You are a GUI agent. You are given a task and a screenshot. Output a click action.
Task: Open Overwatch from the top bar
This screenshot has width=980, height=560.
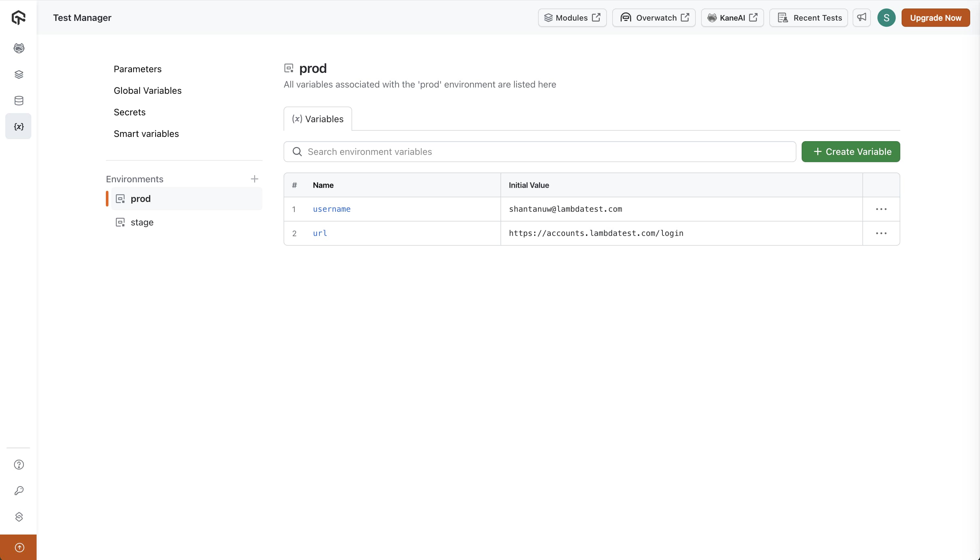[x=654, y=18]
